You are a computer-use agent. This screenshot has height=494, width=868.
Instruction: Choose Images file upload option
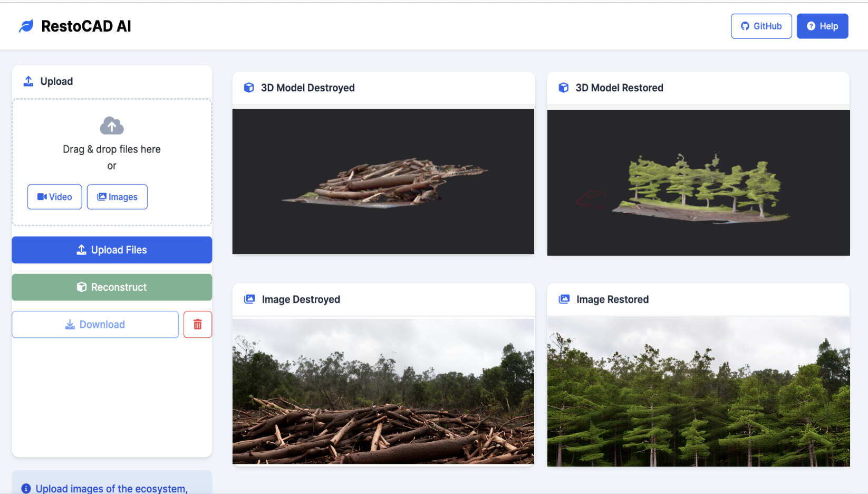coord(117,197)
